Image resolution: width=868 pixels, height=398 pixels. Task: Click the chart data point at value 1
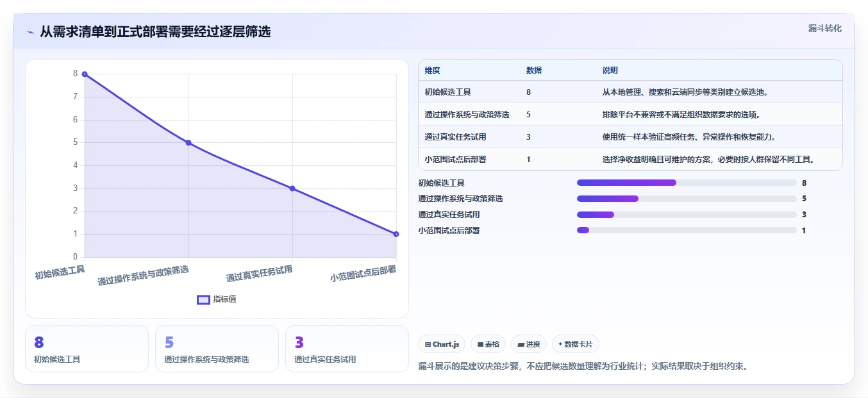pos(396,234)
